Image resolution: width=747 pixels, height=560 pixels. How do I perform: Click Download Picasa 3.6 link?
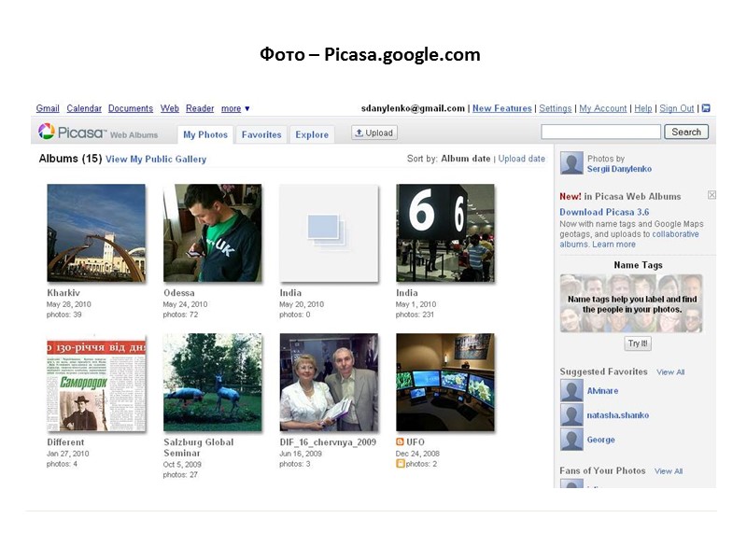coord(604,212)
